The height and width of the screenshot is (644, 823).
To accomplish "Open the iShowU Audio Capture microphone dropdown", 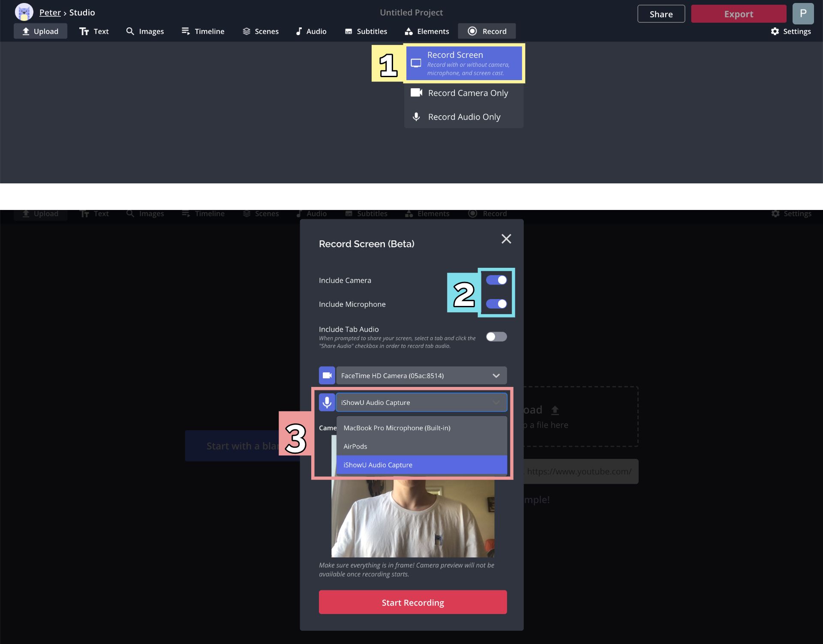I will coord(421,402).
